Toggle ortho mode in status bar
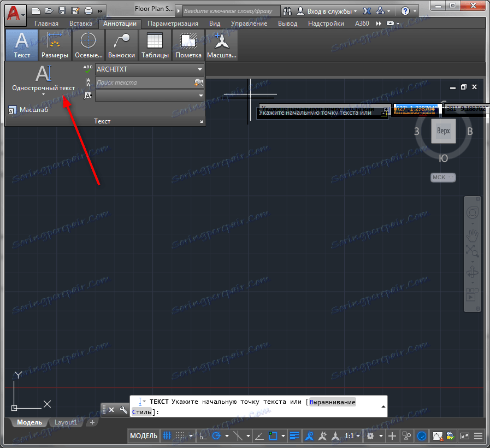 [x=203, y=435]
